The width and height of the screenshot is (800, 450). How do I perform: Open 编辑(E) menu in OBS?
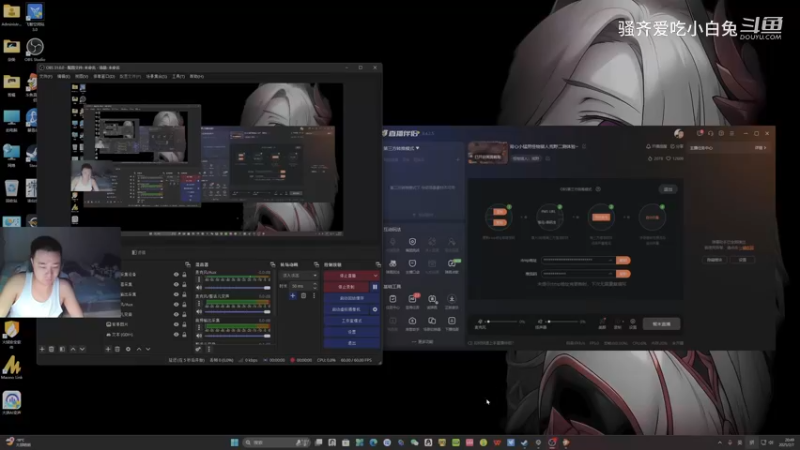(x=63, y=77)
